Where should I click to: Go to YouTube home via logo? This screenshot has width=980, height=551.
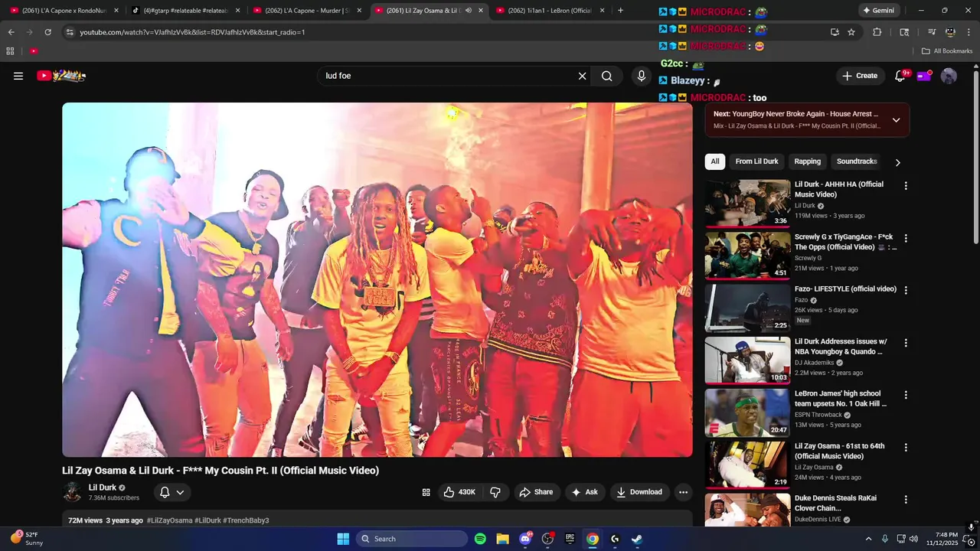(60, 76)
